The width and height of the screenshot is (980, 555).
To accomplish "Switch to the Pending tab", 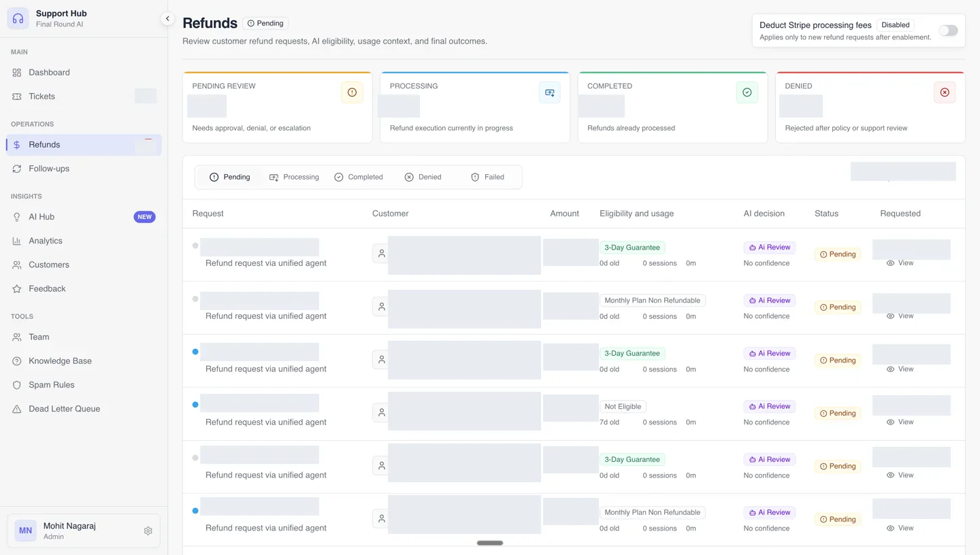I will click(x=229, y=177).
